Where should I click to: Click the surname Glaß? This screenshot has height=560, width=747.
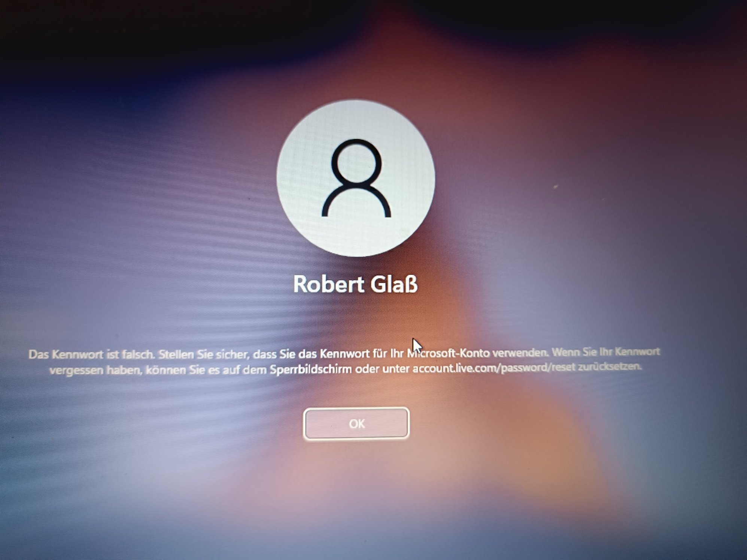[394, 284]
